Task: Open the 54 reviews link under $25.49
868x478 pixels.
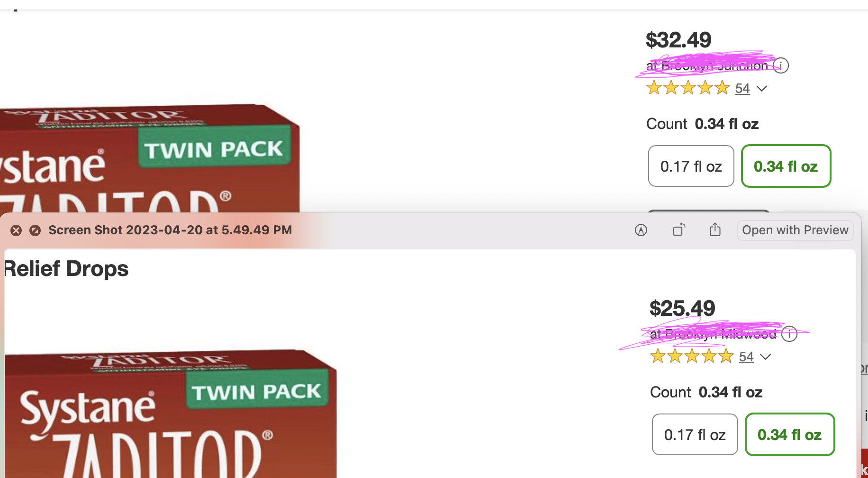Action: 746,357
